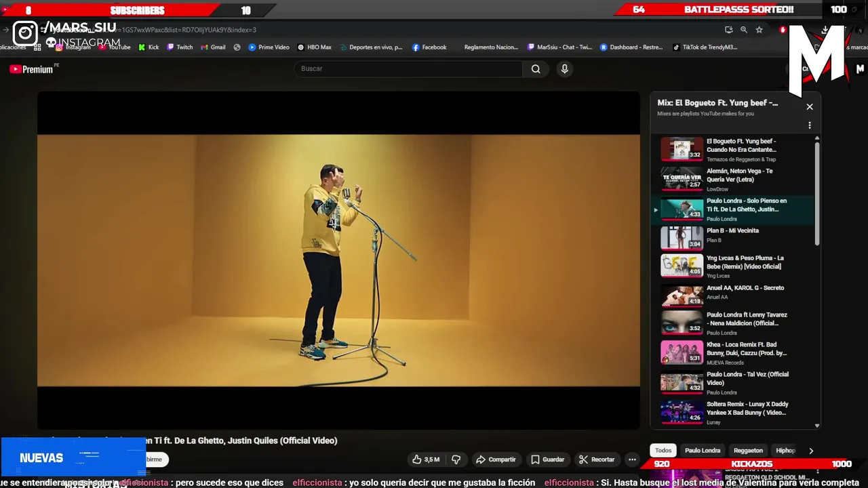Open Yng Lvcas La Bebe Remix thumbnail

tap(682, 266)
